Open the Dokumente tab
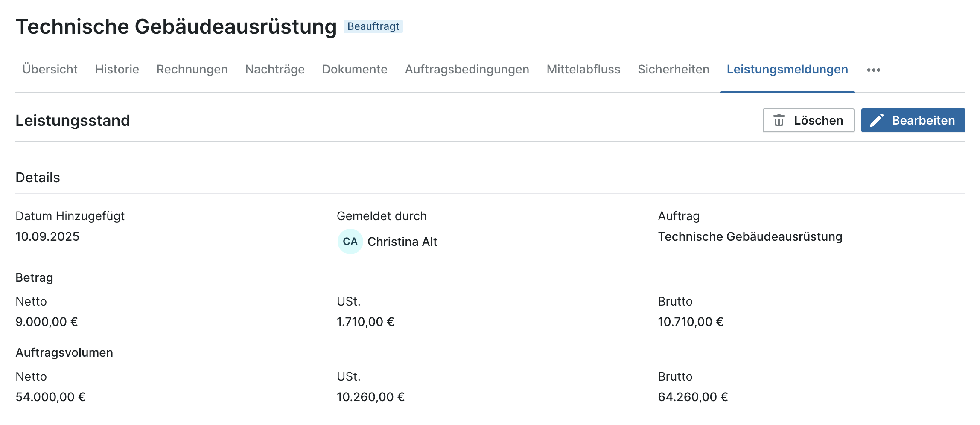The width and height of the screenshot is (980, 425). tap(355, 69)
